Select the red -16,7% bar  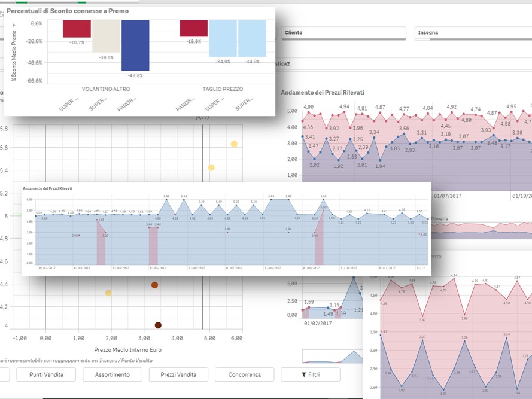(77, 29)
